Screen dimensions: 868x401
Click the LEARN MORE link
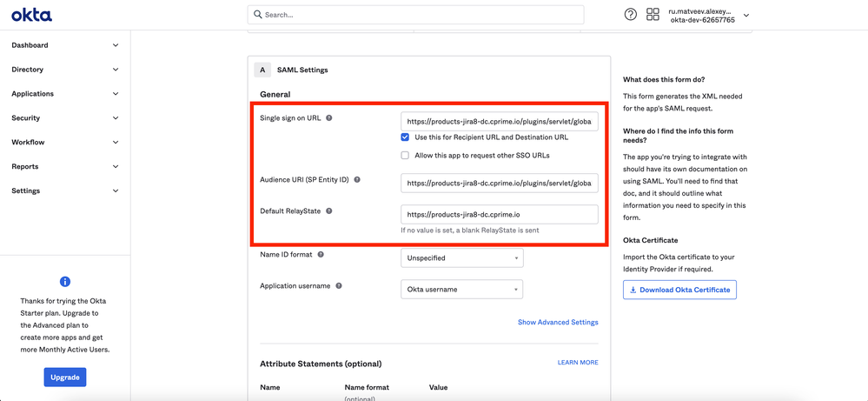tap(578, 362)
